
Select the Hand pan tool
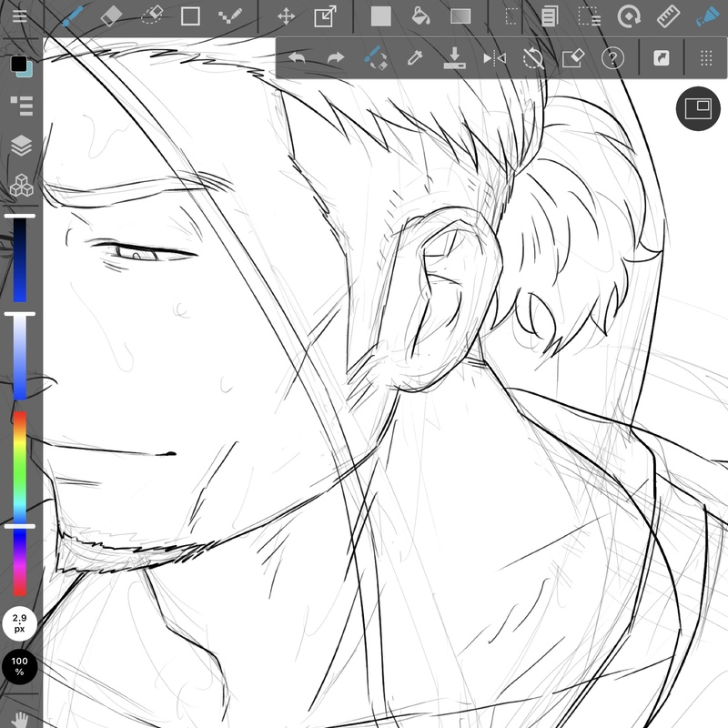coord(20,719)
